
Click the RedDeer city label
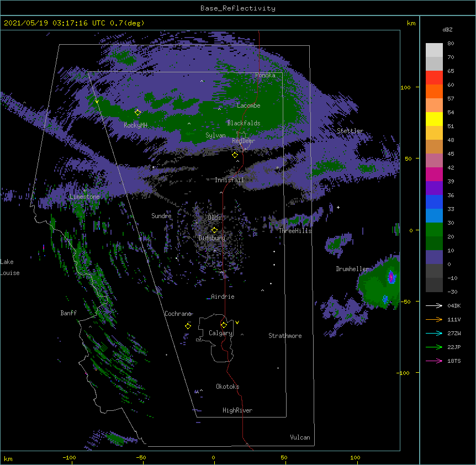click(x=244, y=141)
